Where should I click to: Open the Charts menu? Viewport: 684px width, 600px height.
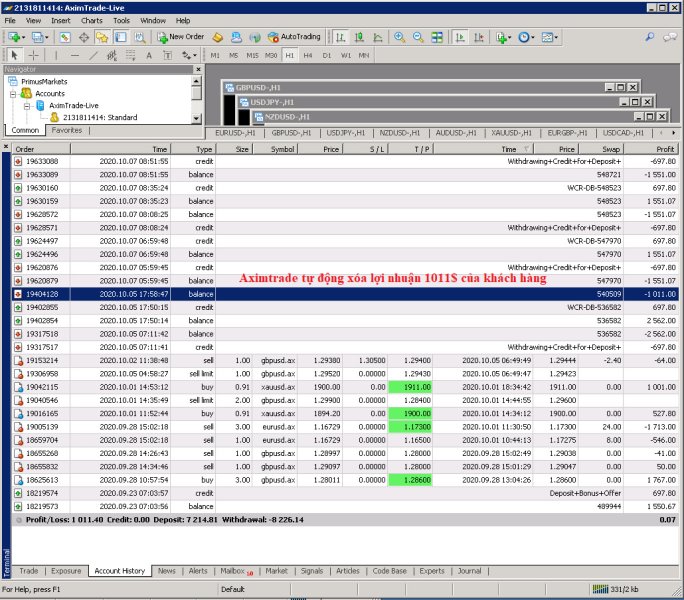[91, 20]
